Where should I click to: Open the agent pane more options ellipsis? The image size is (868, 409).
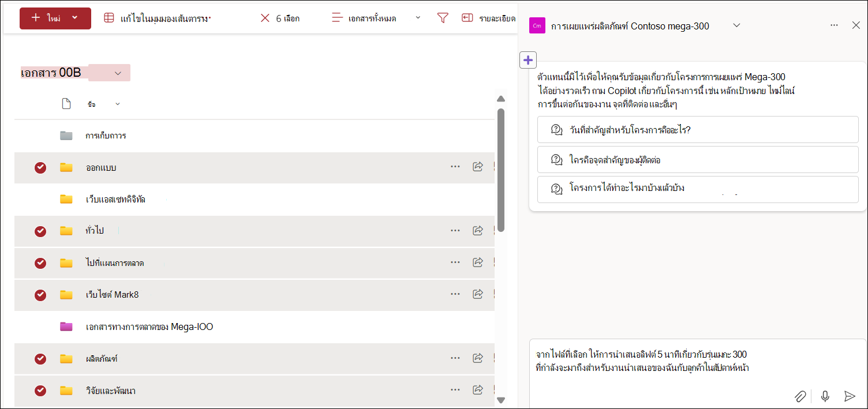coord(834,25)
